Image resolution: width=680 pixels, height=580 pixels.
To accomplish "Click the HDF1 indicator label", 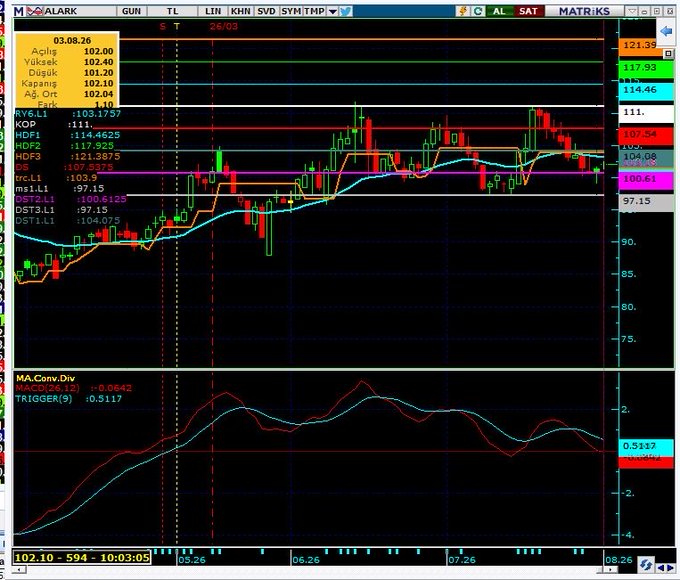I will coord(27,135).
